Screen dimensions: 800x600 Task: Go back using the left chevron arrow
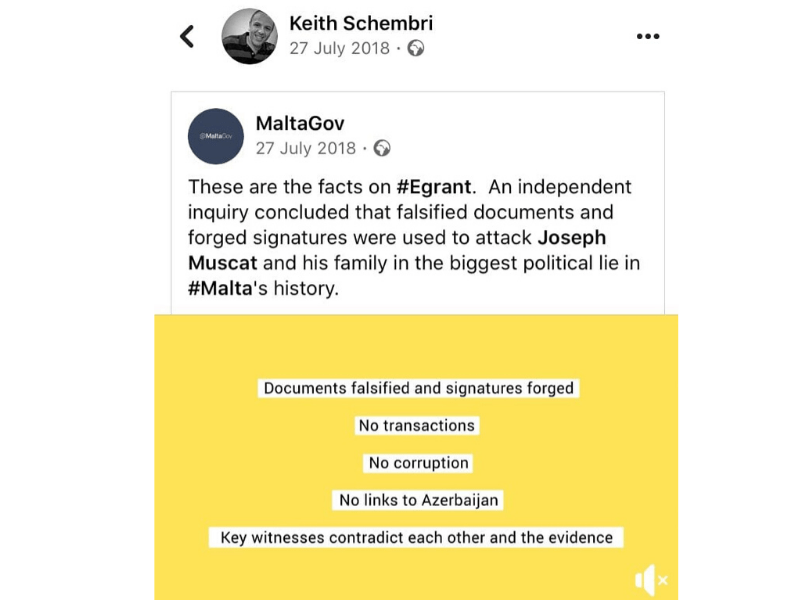(187, 37)
